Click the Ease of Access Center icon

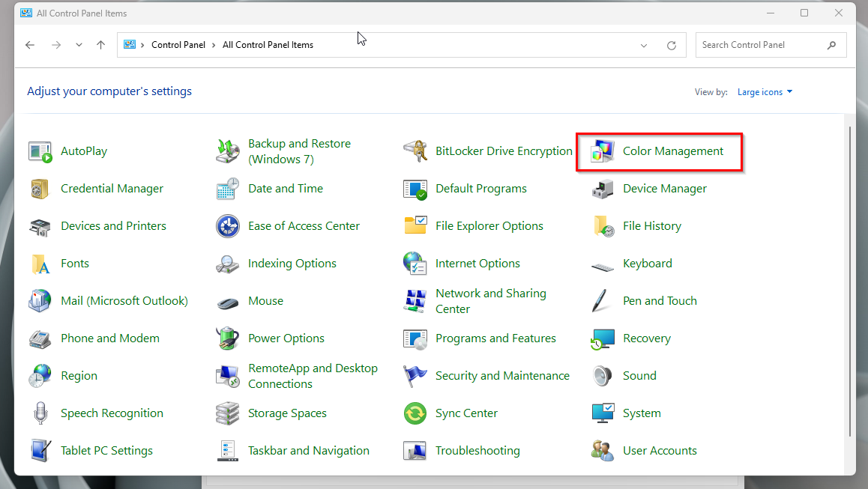click(228, 226)
